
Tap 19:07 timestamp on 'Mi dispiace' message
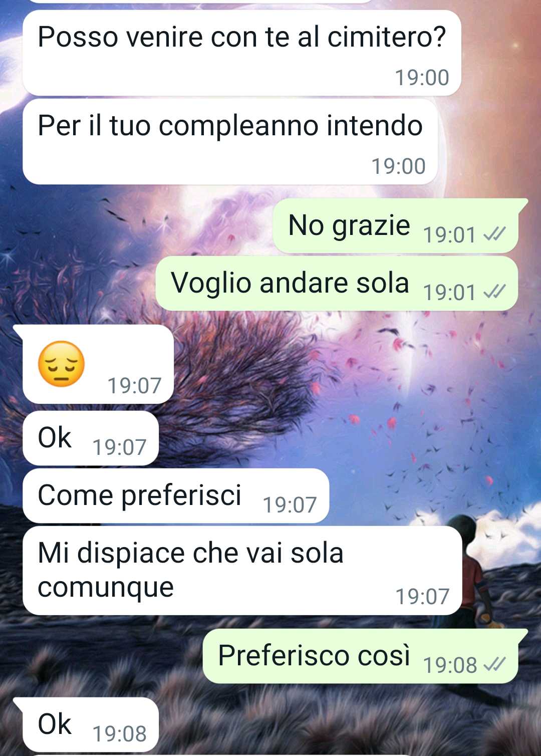pos(423,597)
